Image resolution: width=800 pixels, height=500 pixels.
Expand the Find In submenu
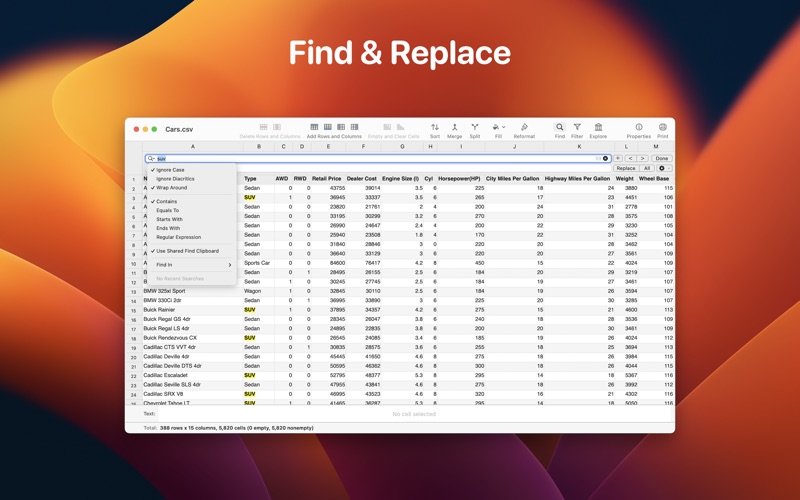click(x=192, y=265)
